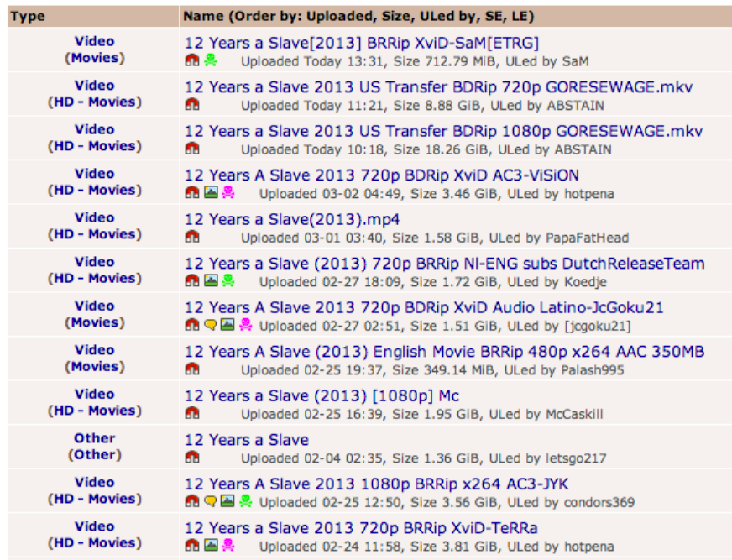Image resolution: width=732 pixels, height=560 pixels.
Task: Click '(Movies)' category in SaM[ETRG] row
Action: (x=95, y=57)
